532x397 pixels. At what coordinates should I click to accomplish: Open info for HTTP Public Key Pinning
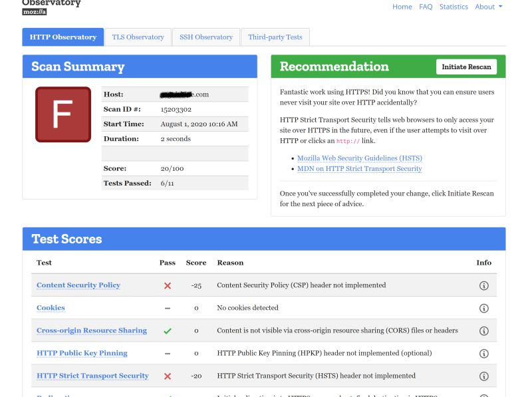click(x=483, y=352)
